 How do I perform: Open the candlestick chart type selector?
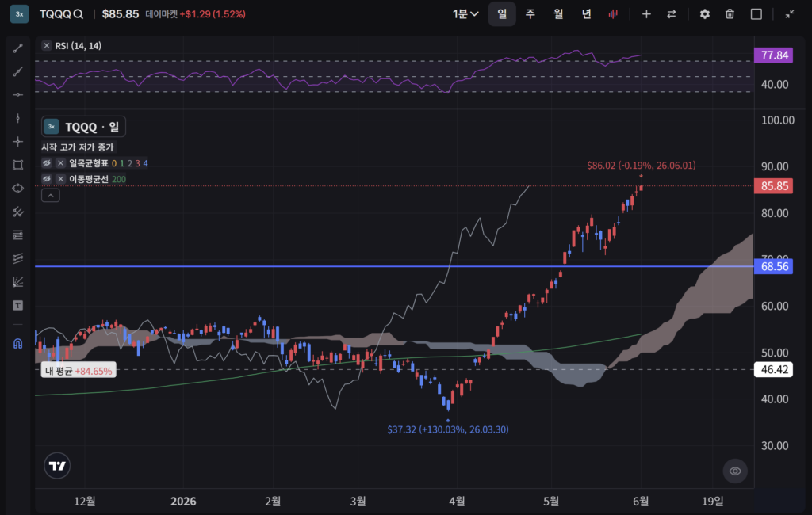pyautogui.click(x=613, y=14)
